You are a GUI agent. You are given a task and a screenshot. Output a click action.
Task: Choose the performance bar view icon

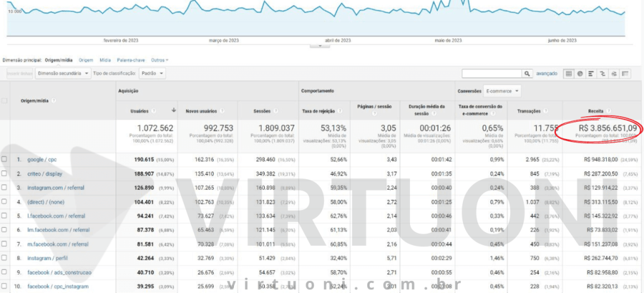(591, 74)
